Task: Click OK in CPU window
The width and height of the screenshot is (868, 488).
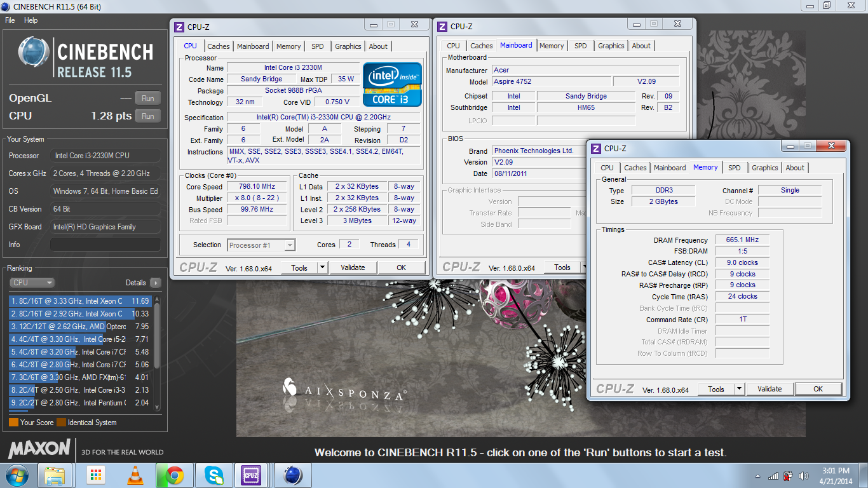Action: click(401, 268)
